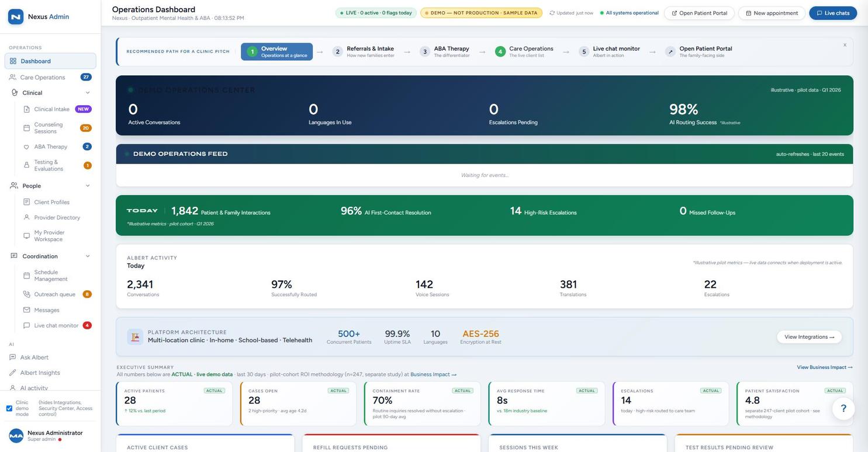Click the 1,842 interactions figure
Image resolution: width=868 pixels, height=452 pixels.
pos(185,211)
